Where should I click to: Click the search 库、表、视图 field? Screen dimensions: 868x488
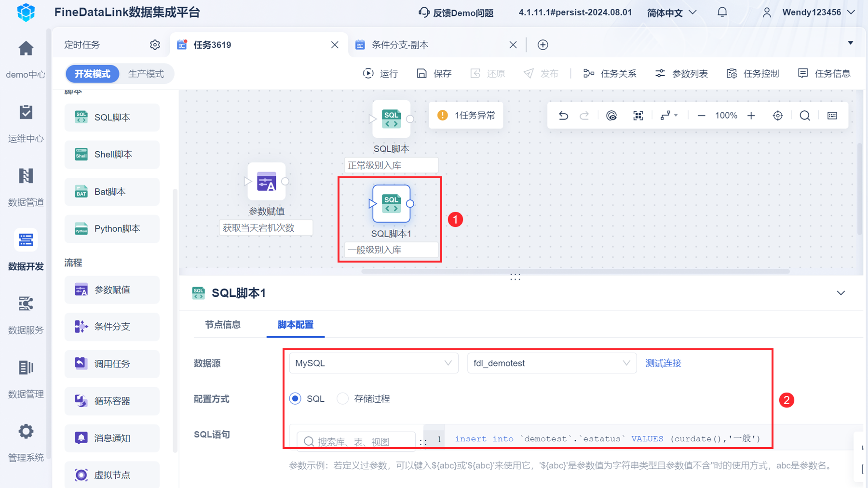356,441
